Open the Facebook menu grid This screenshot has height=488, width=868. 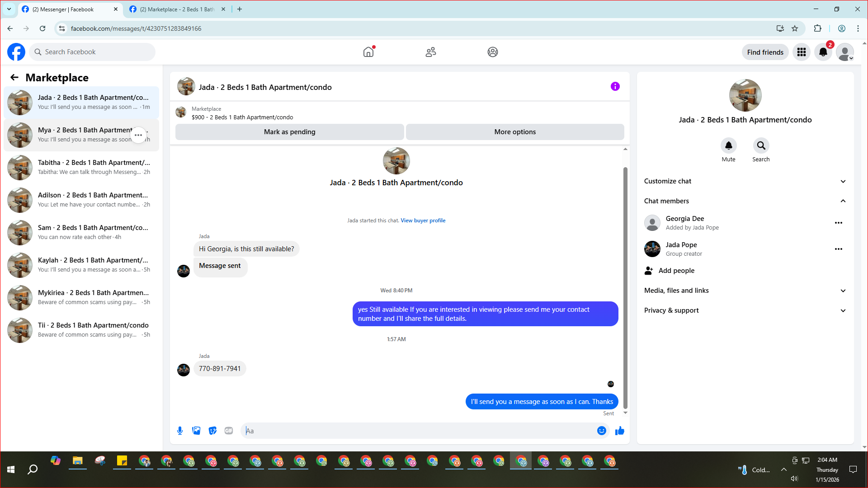tap(801, 52)
